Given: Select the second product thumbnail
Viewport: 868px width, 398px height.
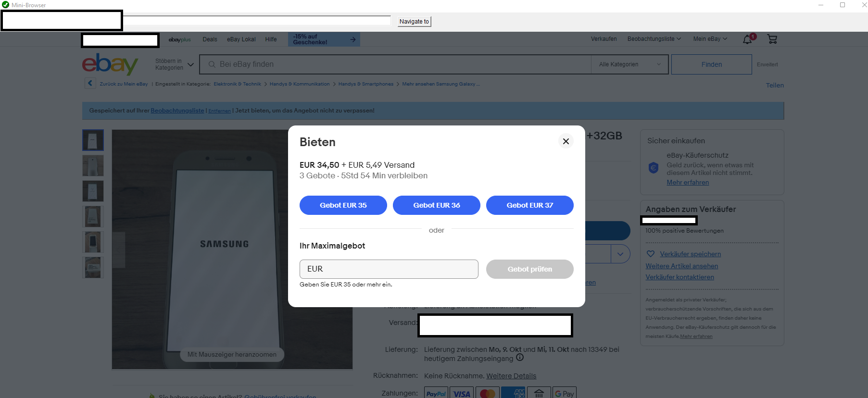Looking at the screenshot, I should point(93,166).
